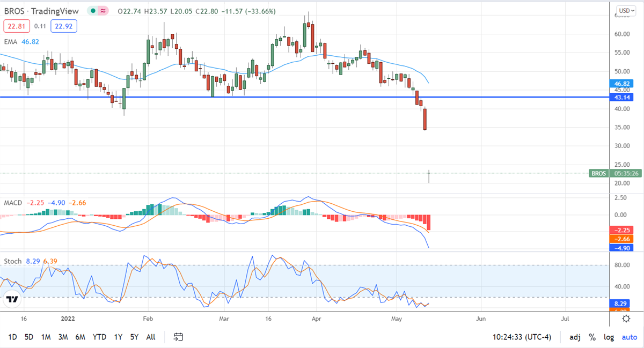644x348 pixels.
Task: Switch to the 5Y time range
Action: click(134, 337)
